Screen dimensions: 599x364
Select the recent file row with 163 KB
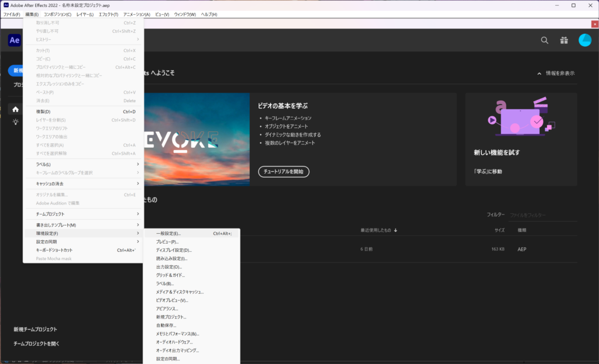coord(408,249)
